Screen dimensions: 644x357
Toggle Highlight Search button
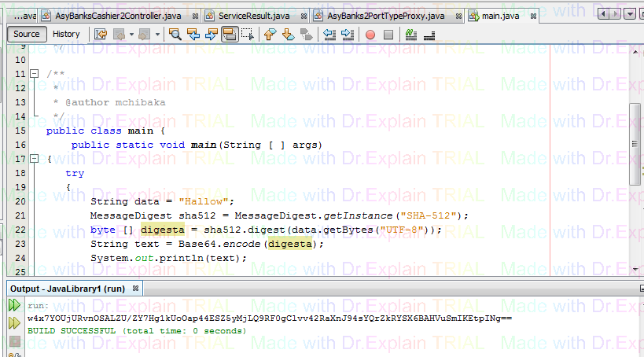[x=230, y=35]
